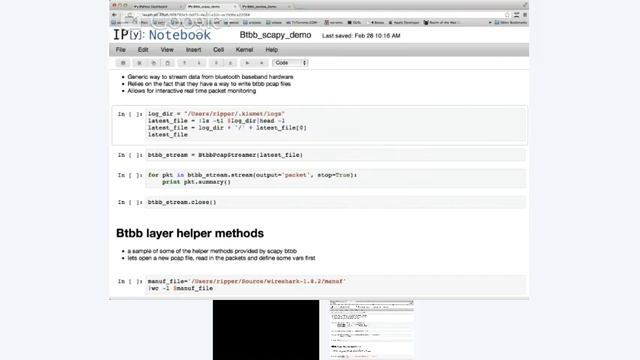Insert a cell above via toolbar
Viewport: 640px width, 360px height.
click(216, 63)
